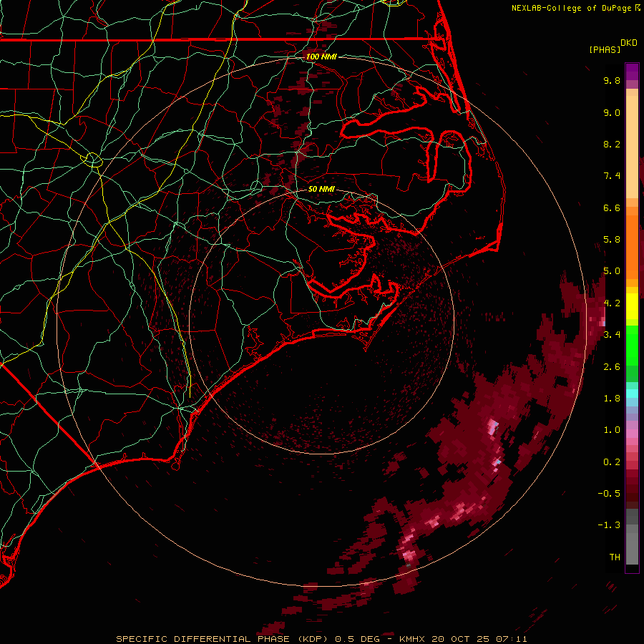The width and height of the screenshot is (644, 644).
Task: Click the 5.8 legend value
Action: (612, 240)
